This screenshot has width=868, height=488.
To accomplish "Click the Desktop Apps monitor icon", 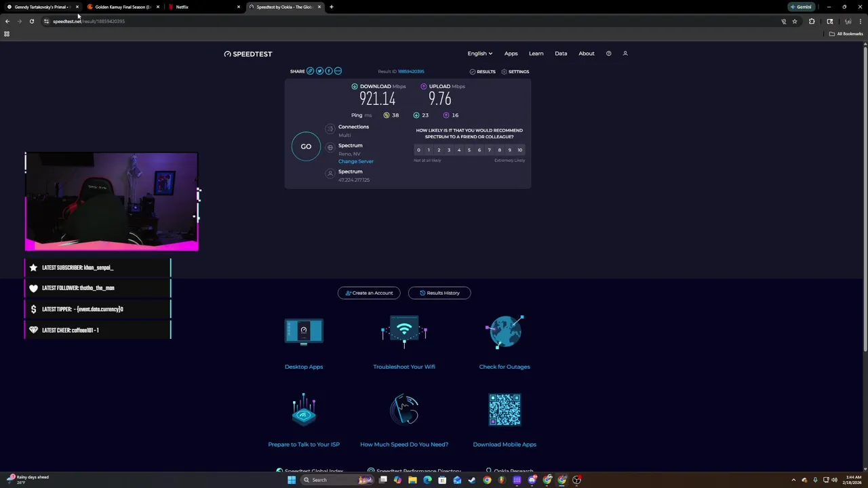I will point(304,332).
